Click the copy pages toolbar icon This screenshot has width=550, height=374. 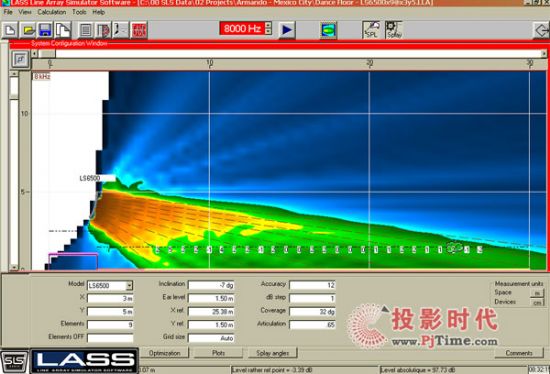[x=63, y=30]
